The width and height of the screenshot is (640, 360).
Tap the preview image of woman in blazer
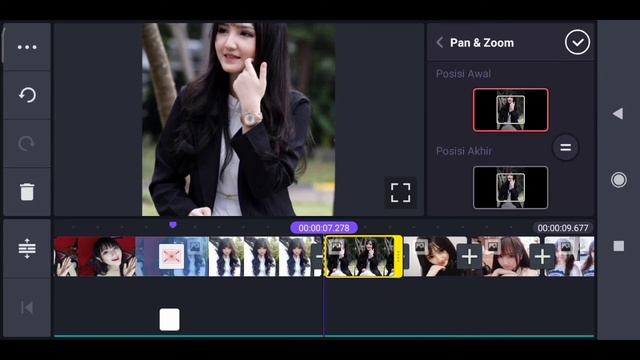(239, 119)
